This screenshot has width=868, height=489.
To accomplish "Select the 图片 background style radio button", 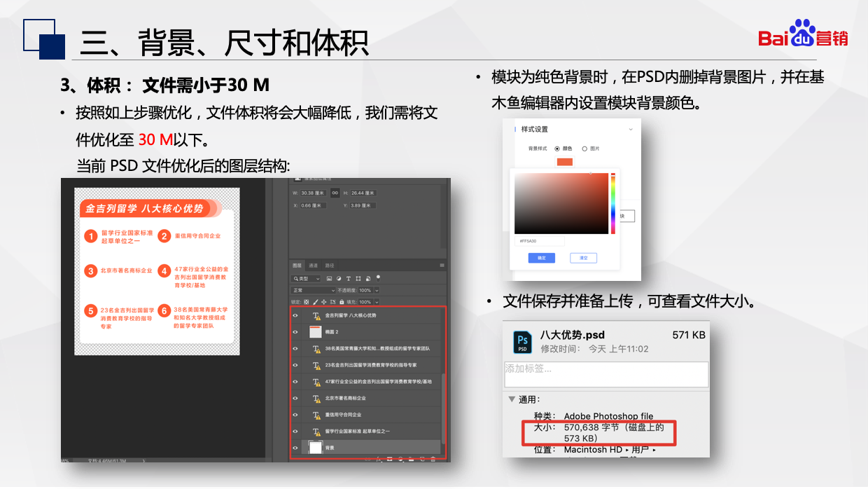I will [584, 149].
